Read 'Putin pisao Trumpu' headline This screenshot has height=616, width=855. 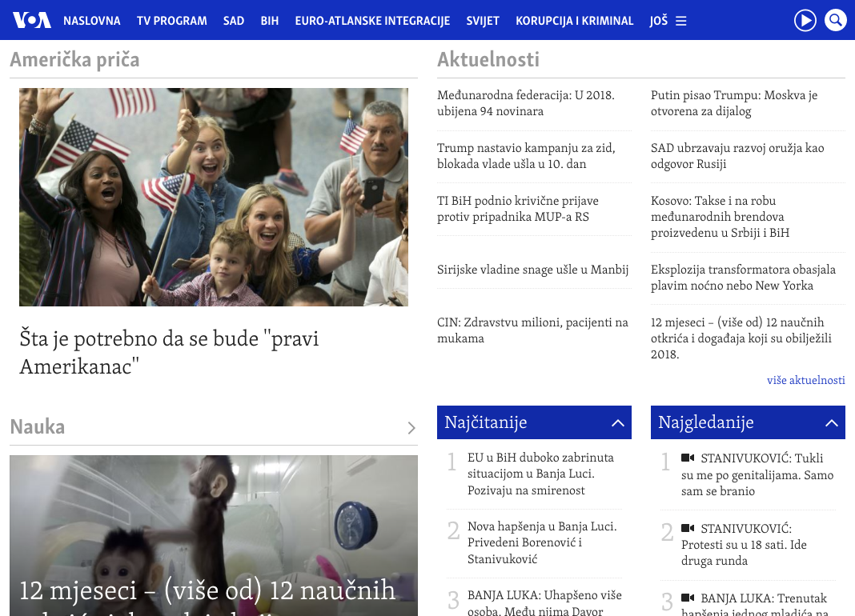coord(733,103)
